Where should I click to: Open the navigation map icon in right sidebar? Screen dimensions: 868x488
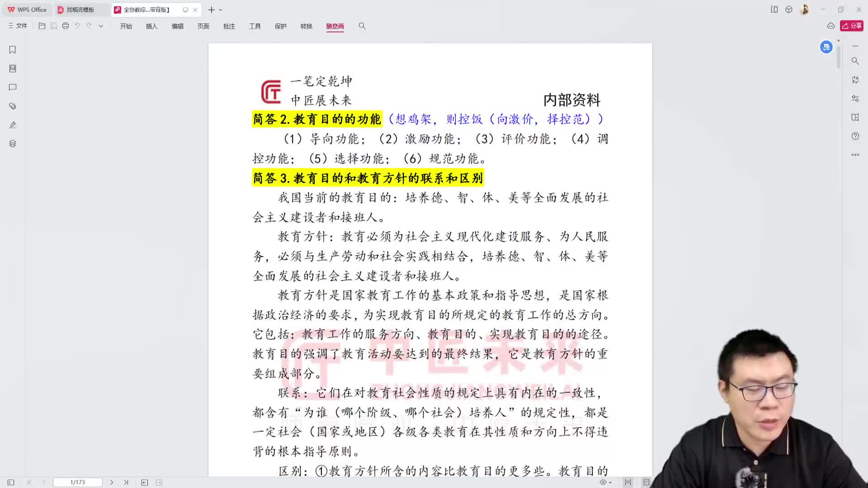[x=855, y=117]
